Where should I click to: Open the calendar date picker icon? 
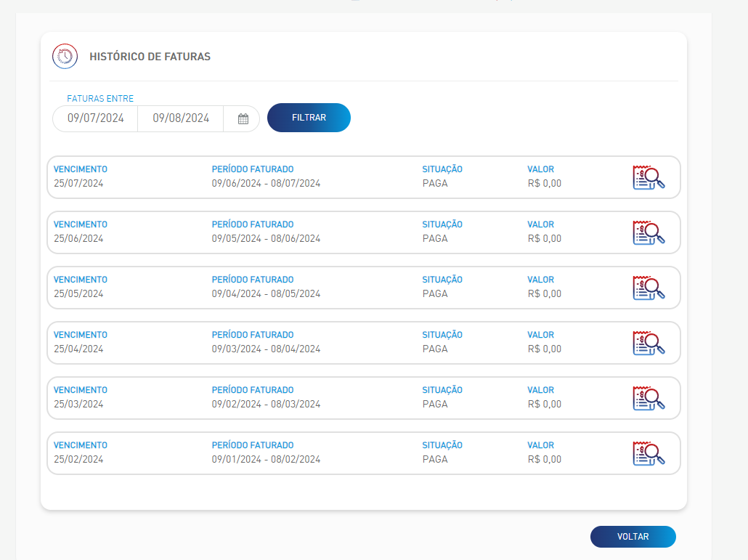tap(243, 119)
